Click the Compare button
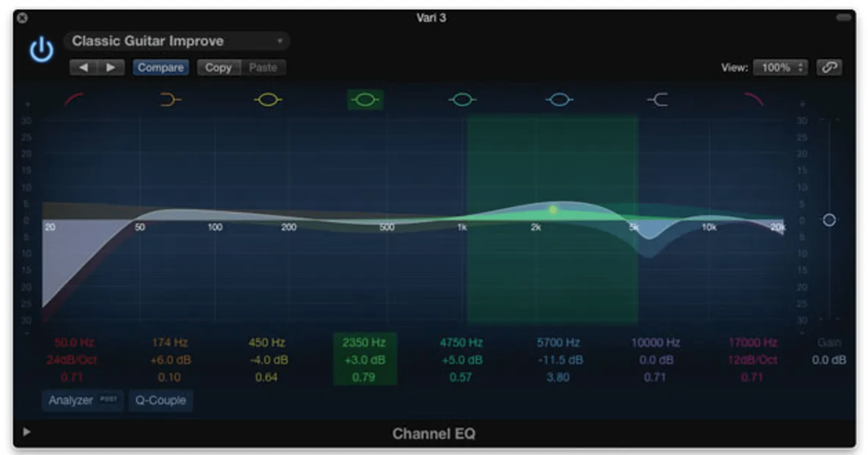Viewport: 868px width, 455px height. tap(161, 68)
